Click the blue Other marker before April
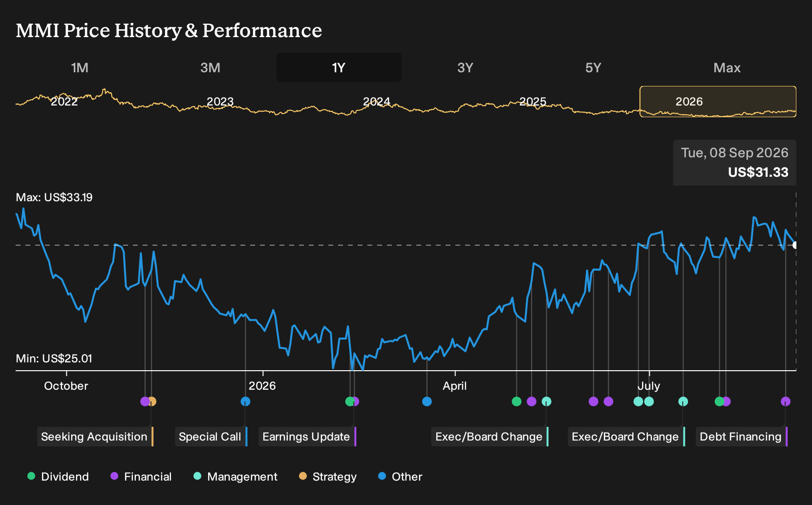The image size is (812, 505). pyautogui.click(x=427, y=401)
